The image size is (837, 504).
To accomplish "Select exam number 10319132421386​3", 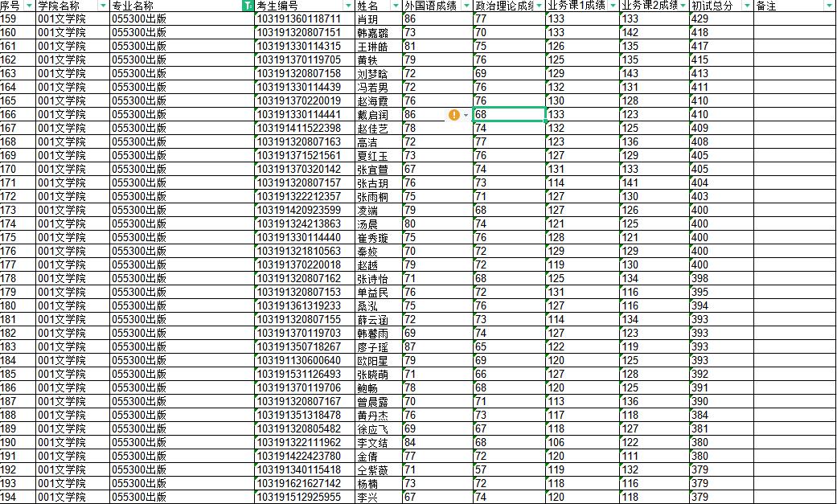I will click(x=305, y=224).
